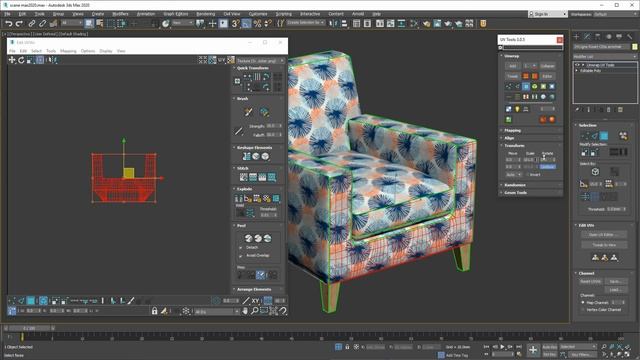Toggle Auto Key button in time controls
This screenshot has height=360, width=640.
point(549,347)
